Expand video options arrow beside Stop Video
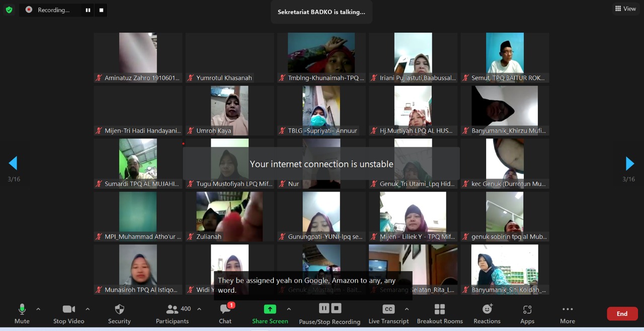 [x=88, y=309]
